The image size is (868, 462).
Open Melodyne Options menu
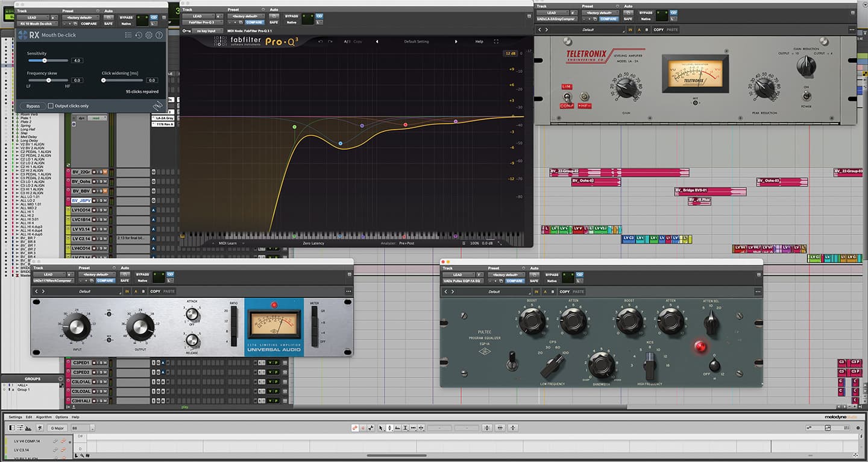61,417
